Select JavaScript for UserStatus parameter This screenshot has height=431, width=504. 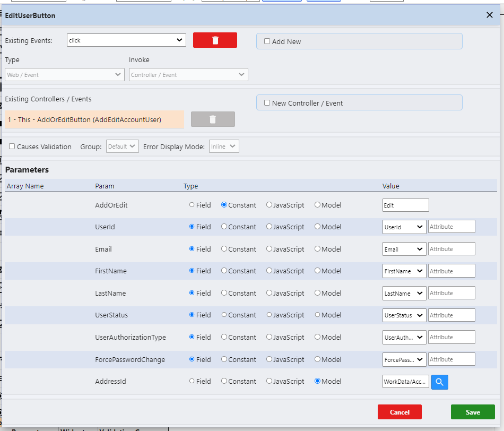pyautogui.click(x=269, y=315)
